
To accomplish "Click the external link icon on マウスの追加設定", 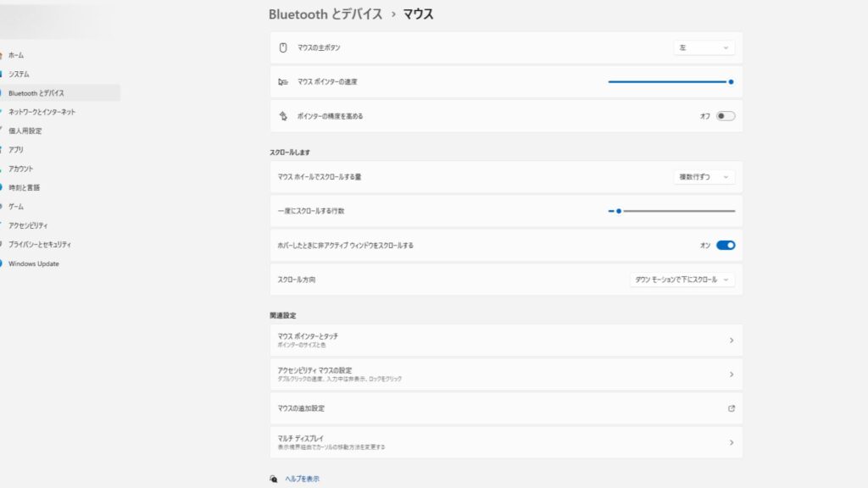I will click(x=732, y=408).
